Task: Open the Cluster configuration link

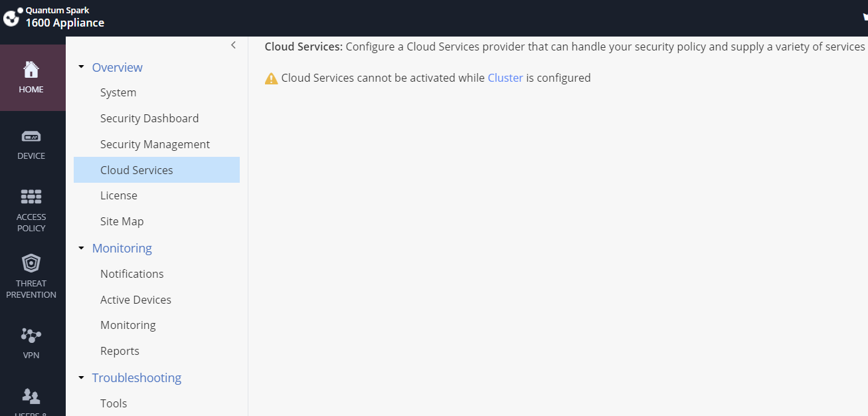Action: tap(505, 78)
